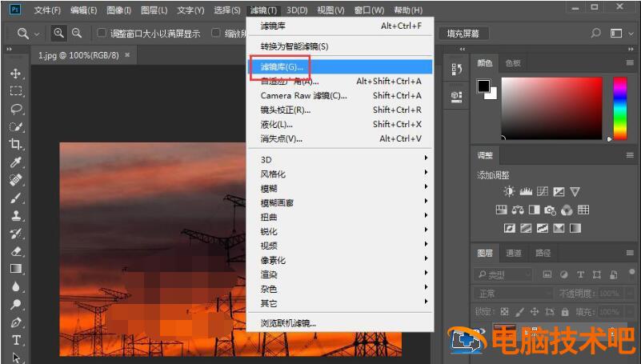Pick a hue on the vertical spectrum slider
This screenshot has width=641, height=364.
tap(619, 108)
